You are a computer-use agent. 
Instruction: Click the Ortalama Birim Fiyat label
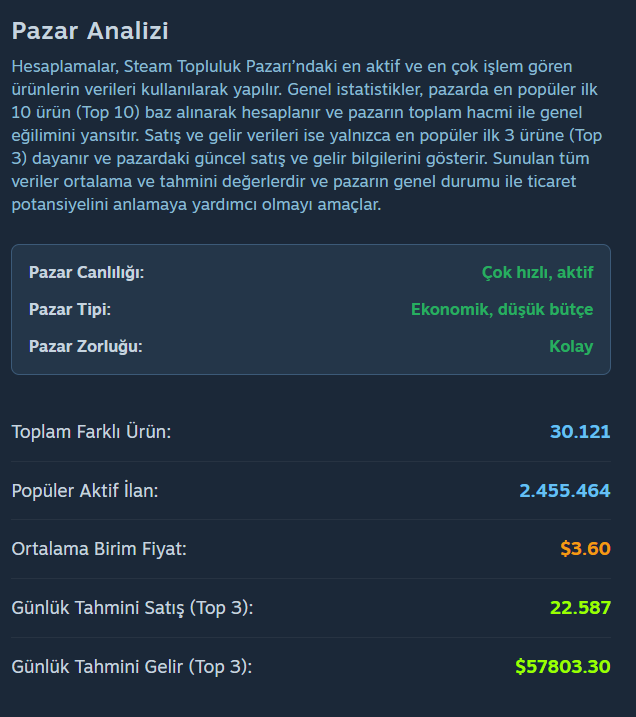(x=99, y=549)
